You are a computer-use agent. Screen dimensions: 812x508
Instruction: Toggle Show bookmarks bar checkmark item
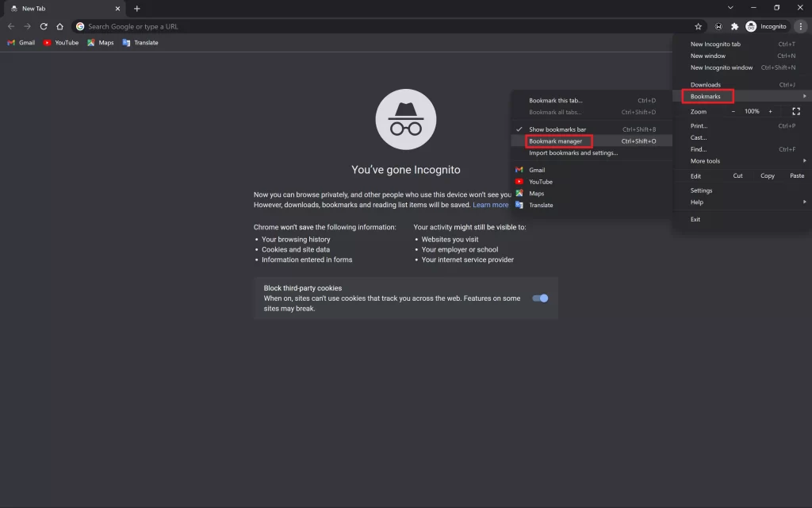(592, 129)
